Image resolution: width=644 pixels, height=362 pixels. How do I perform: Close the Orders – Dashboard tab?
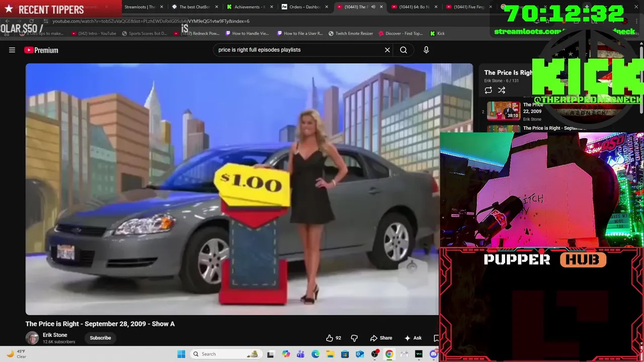[327, 7]
